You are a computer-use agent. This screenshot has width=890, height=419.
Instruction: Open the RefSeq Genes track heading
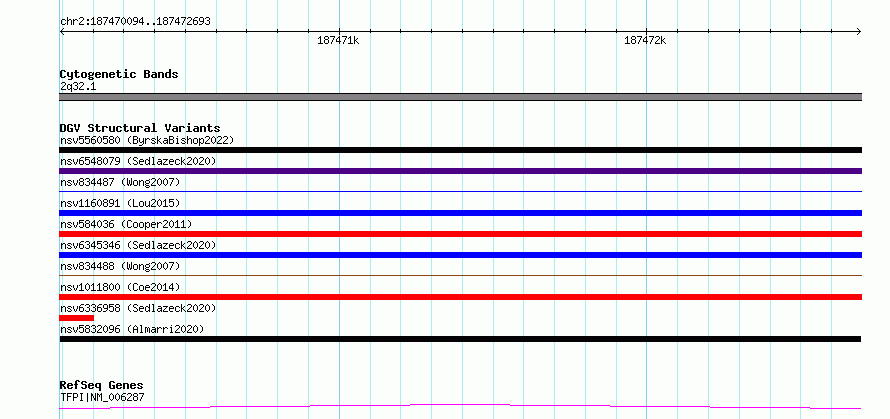[102, 386]
